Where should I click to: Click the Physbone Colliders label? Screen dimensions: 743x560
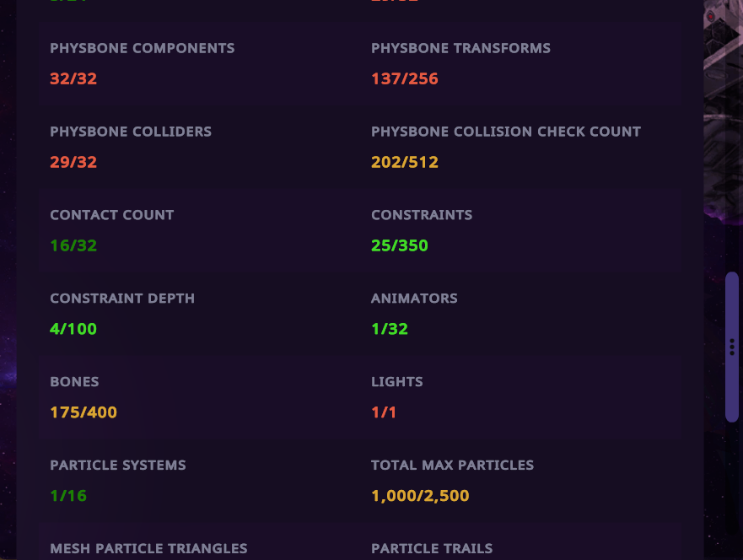(131, 132)
